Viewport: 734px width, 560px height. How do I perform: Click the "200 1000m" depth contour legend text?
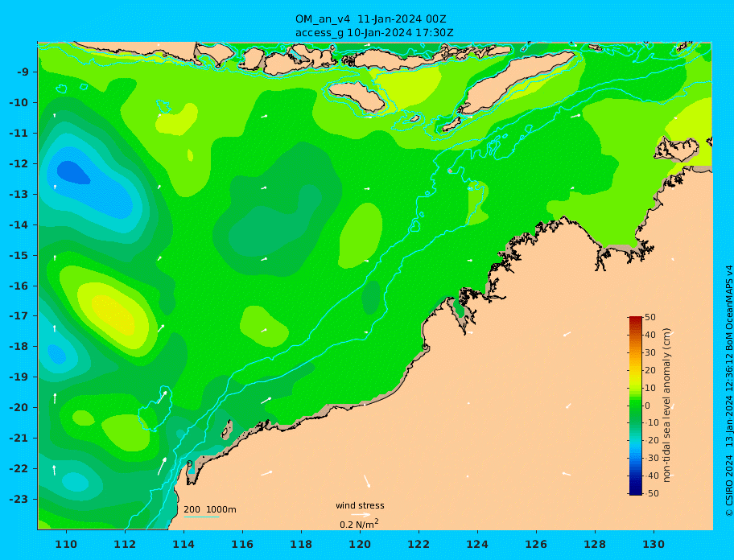point(210,509)
